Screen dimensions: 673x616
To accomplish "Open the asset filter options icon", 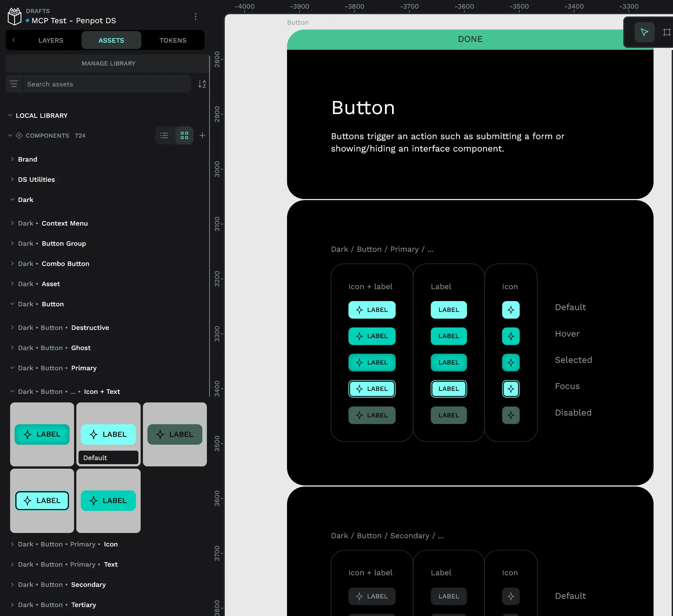I will point(14,84).
